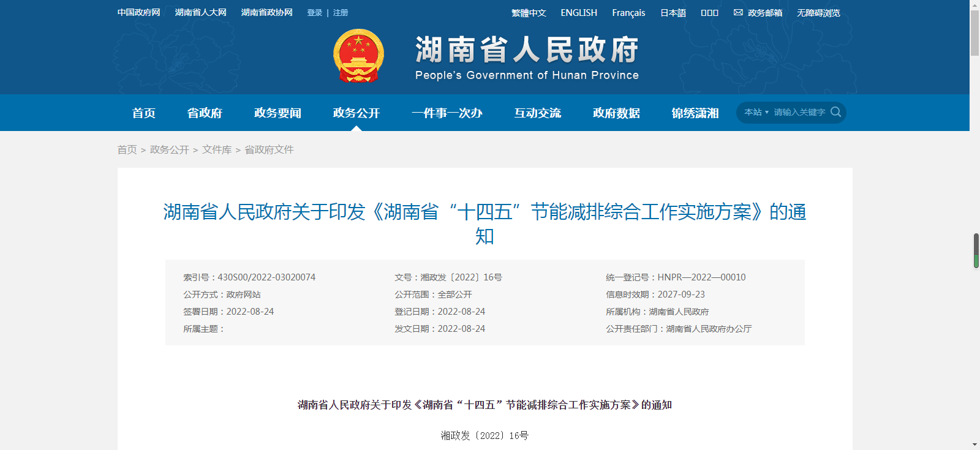Click the search magnifier icon
The image size is (980, 450).
click(836, 112)
